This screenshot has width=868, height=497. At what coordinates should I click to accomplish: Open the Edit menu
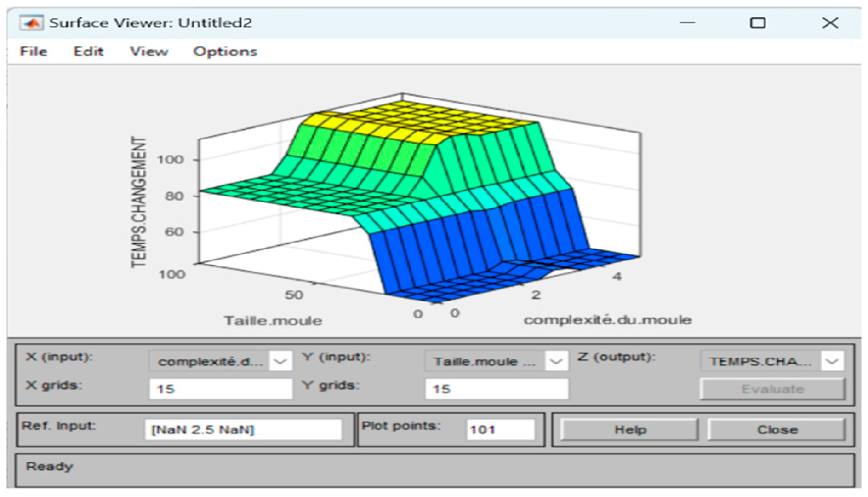click(88, 52)
